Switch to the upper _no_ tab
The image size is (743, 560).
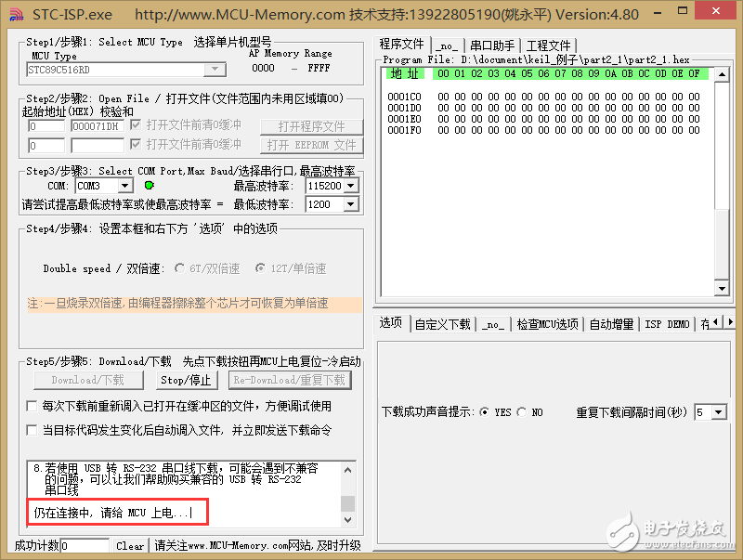[447, 46]
